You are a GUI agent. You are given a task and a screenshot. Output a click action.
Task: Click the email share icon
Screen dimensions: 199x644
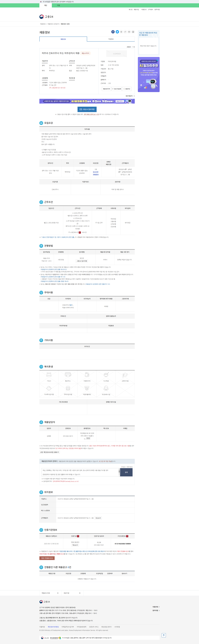129,32
